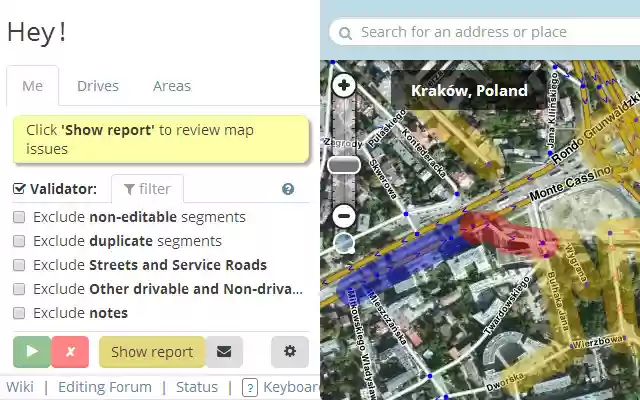Select the Validator filter tab
The height and width of the screenshot is (400, 640).
click(147, 189)
